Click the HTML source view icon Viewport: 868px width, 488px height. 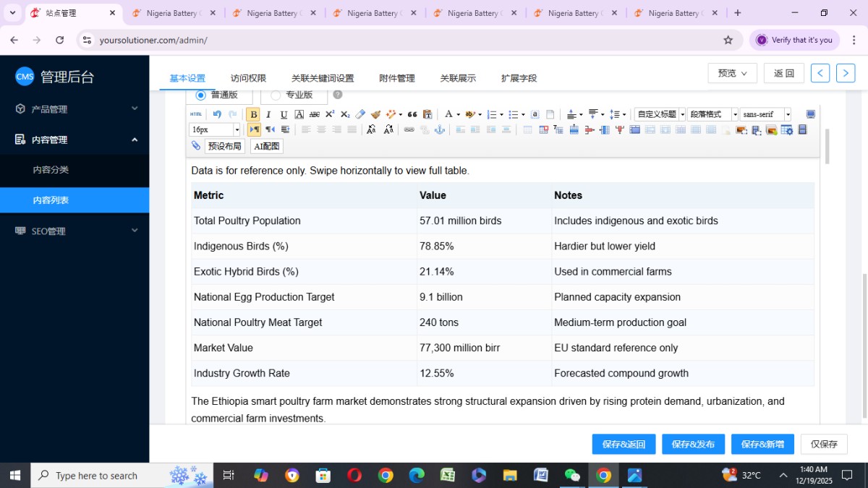click(x=196, y=114)
